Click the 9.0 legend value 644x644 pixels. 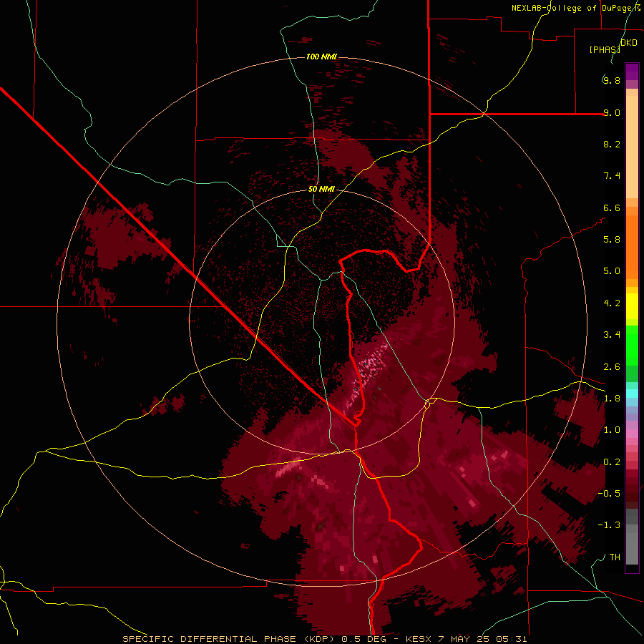612,112
